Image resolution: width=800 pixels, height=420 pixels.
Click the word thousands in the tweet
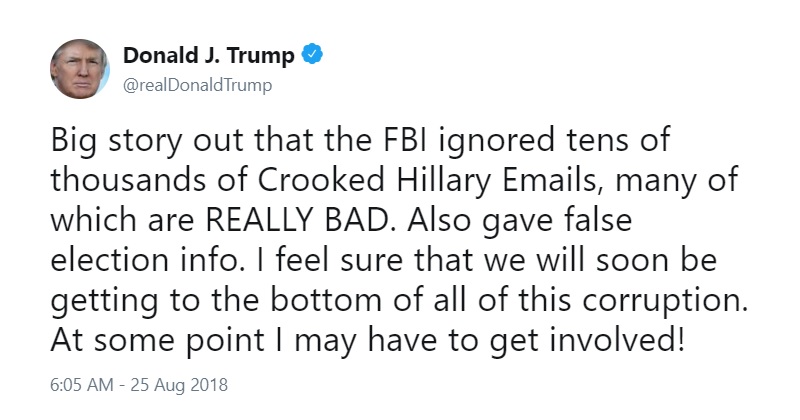pyautogui.click(x=128, y=180)
